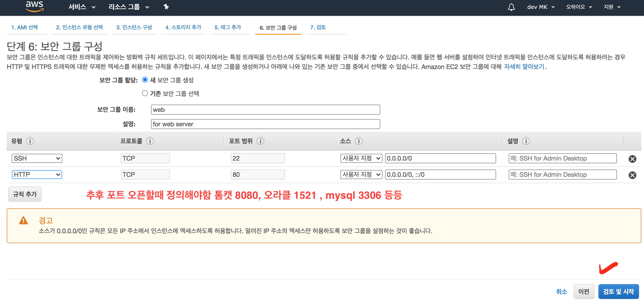Expand the 서비스 menu in navbar
The width and height of the screenshot is (644, 304).
click(x=81, y=7)
